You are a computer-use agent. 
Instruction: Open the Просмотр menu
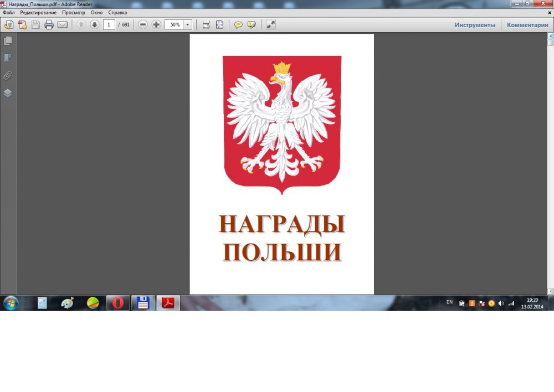[x=74, y=12]
